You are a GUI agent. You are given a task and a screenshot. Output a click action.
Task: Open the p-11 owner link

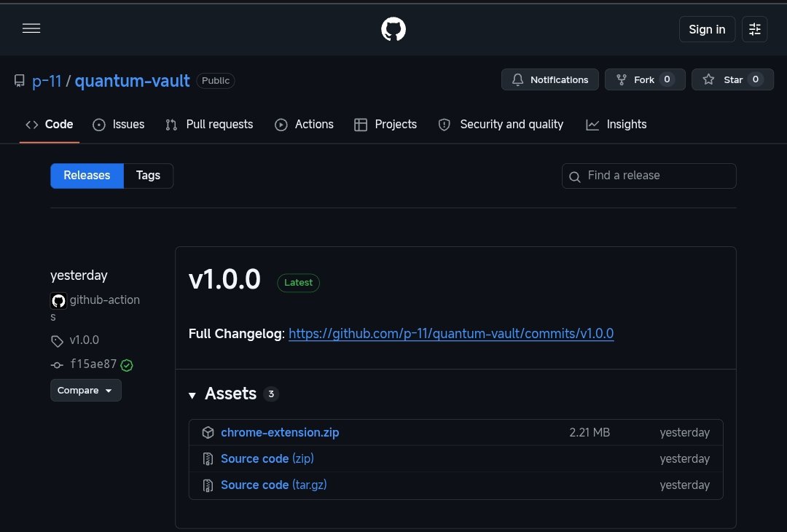[x=47, y=81]
